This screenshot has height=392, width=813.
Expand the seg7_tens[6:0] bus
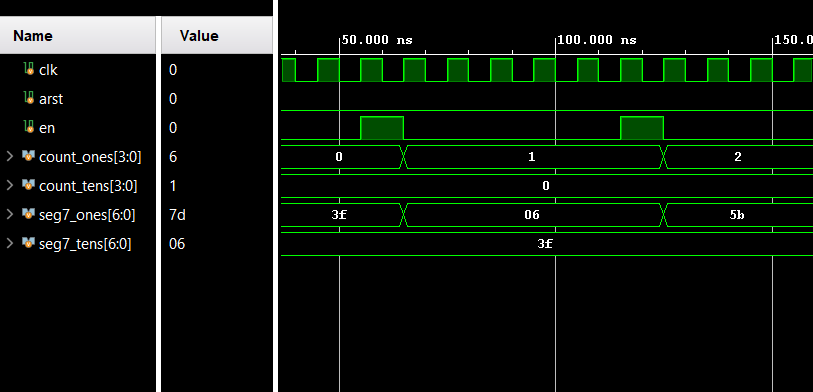coord(9,243)
